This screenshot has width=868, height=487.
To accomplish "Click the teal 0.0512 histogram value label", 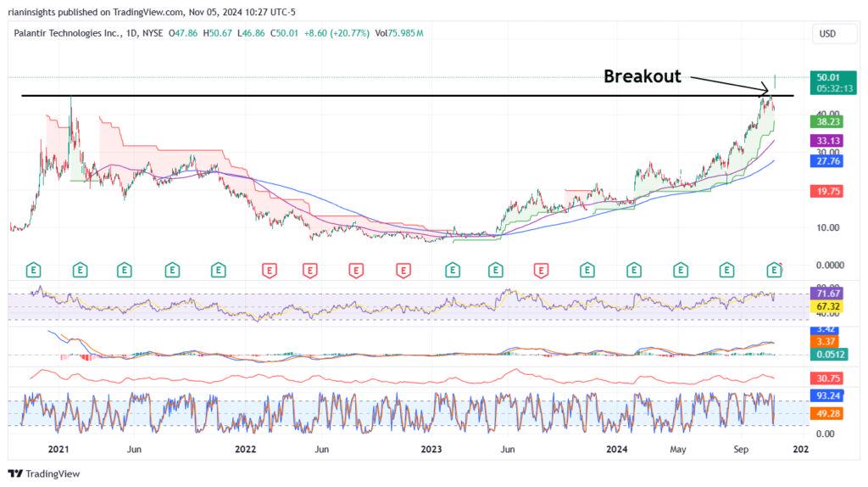I will 830,355.
